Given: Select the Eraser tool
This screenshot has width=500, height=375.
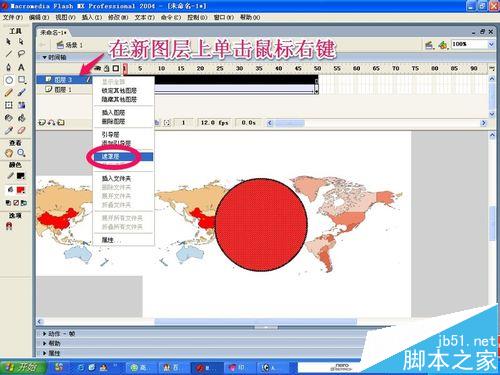Looking at the screenshot, I should (x=21, y=130).
